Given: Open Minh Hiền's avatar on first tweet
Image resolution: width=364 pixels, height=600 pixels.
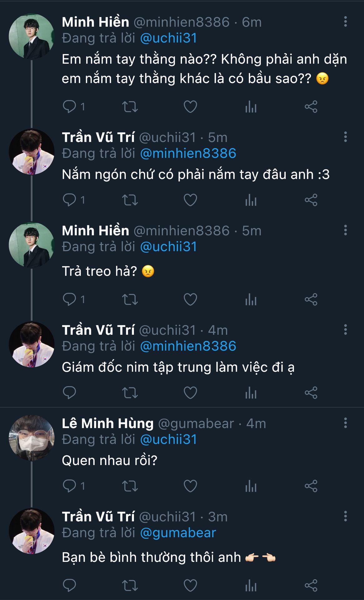Looking at the screenshot, I should (x=32, y=37).
